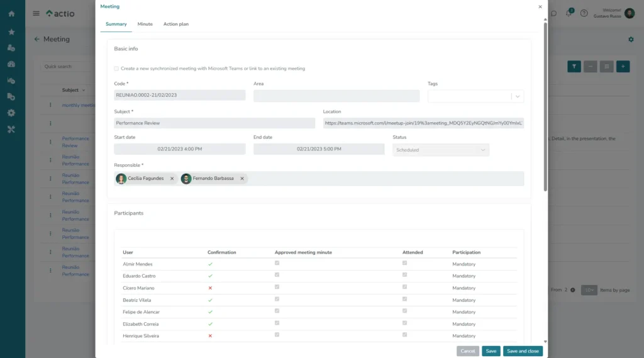Click the hamburger menu icon

(x=36, y=13)
